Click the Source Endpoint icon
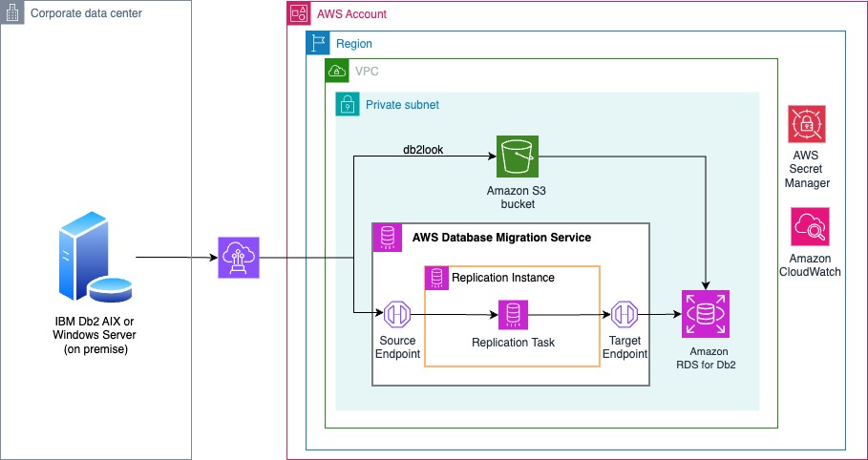868x460 pixels. pos(397,314)
